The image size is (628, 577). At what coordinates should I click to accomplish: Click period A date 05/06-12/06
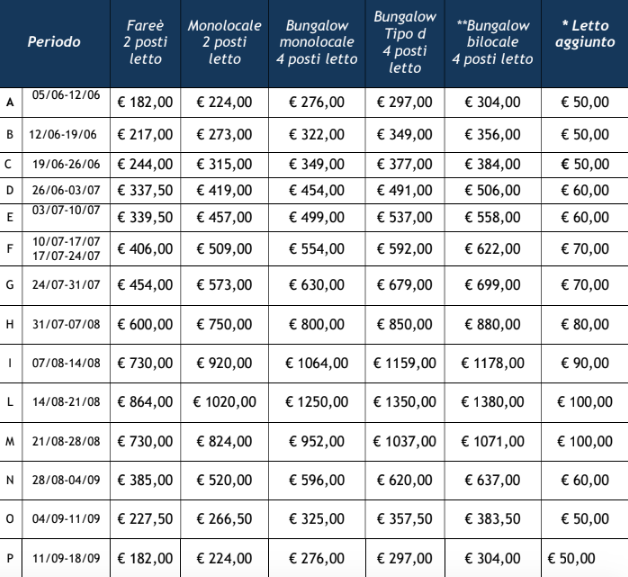point(66,95)
